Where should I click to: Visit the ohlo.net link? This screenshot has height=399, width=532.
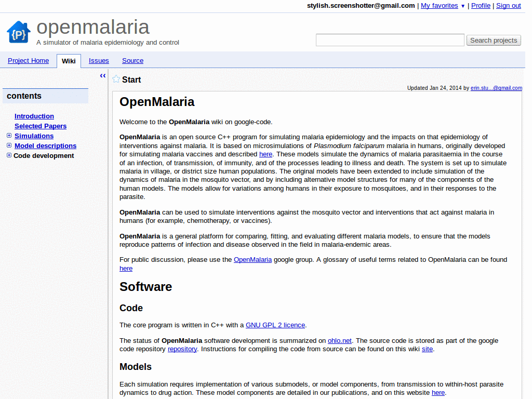tap(340, 341)
